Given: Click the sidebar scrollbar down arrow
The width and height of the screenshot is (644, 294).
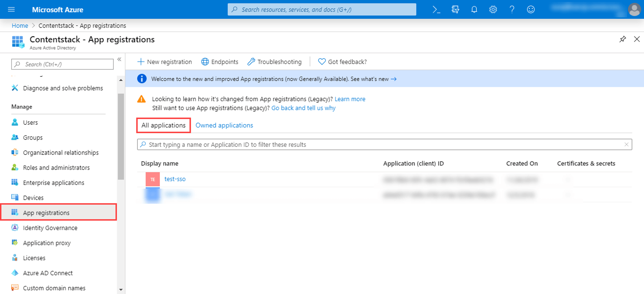Looking at the screenshot, I should [x=121, y=289].
